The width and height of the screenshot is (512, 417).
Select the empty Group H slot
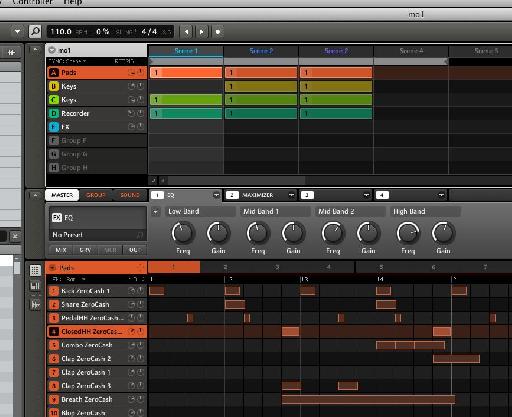pos(97,168)
